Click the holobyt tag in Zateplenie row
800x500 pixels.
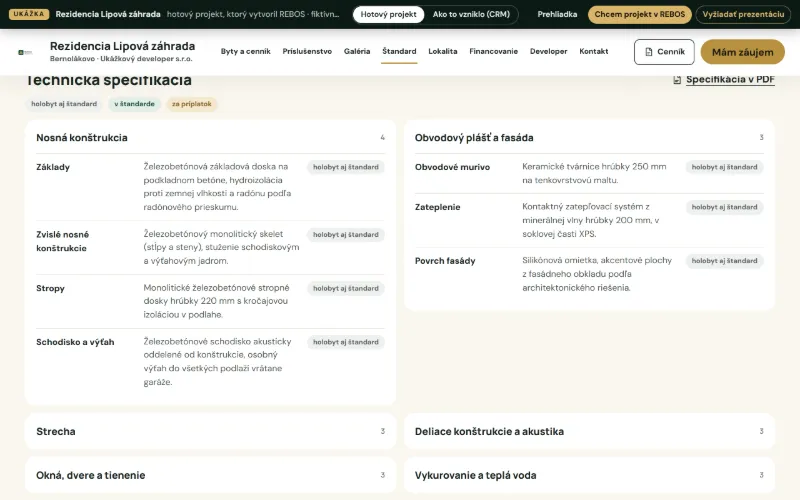pos(724,207)
